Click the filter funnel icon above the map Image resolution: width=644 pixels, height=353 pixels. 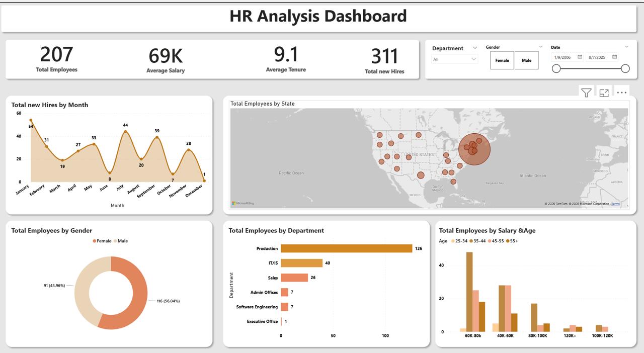586,93
